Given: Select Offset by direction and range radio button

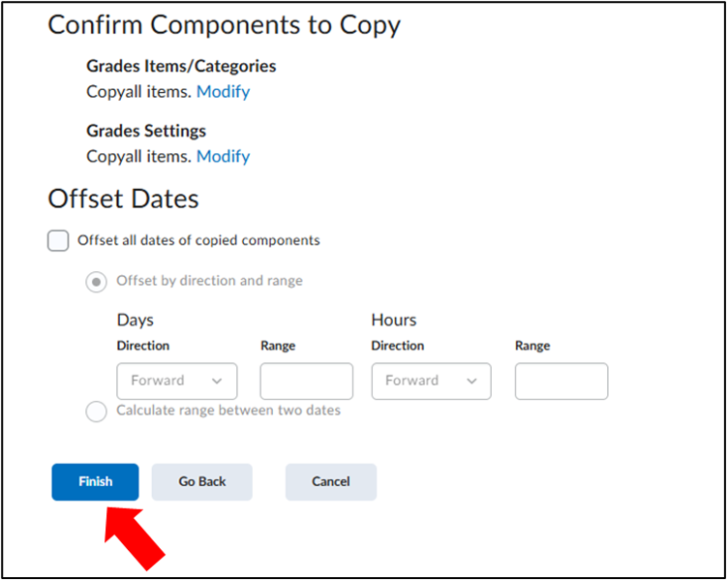Looking at the screenshot, I should click(96, 282).
